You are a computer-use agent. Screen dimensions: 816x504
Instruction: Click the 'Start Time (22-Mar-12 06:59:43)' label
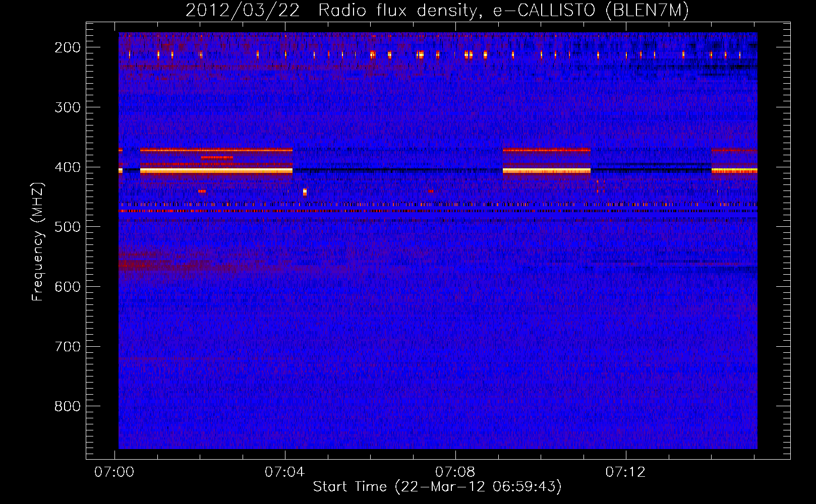[x=437, y=487]
